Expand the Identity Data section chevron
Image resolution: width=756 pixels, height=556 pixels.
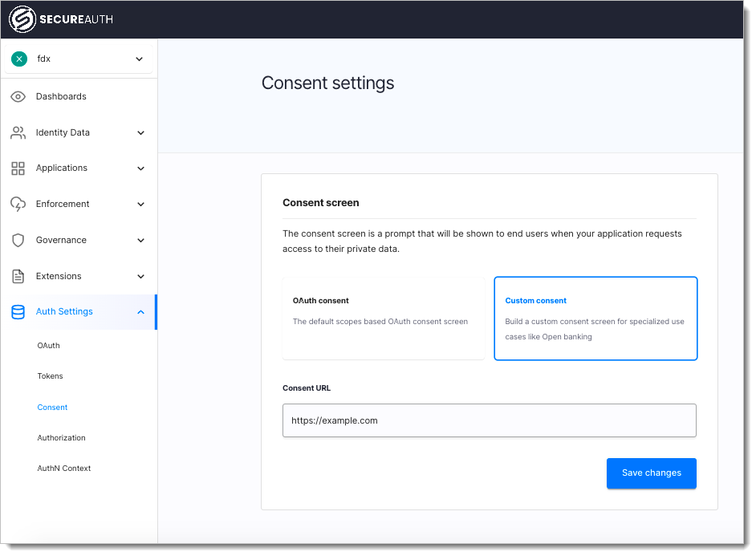tap(140, 133)
